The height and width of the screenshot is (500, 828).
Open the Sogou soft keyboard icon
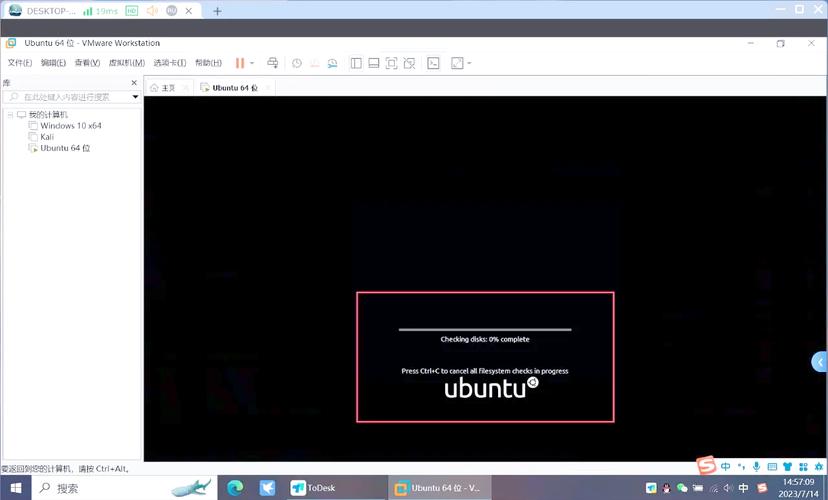(x=772, y=467)
